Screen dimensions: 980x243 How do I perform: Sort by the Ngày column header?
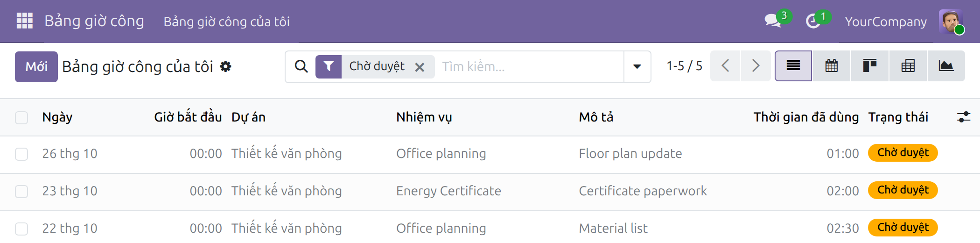57,117
